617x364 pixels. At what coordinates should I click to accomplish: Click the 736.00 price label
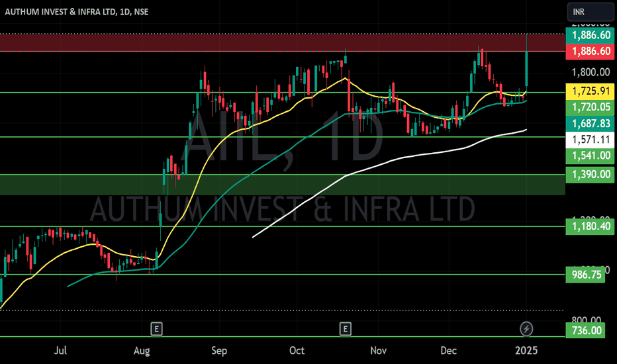tap(585, 330)
